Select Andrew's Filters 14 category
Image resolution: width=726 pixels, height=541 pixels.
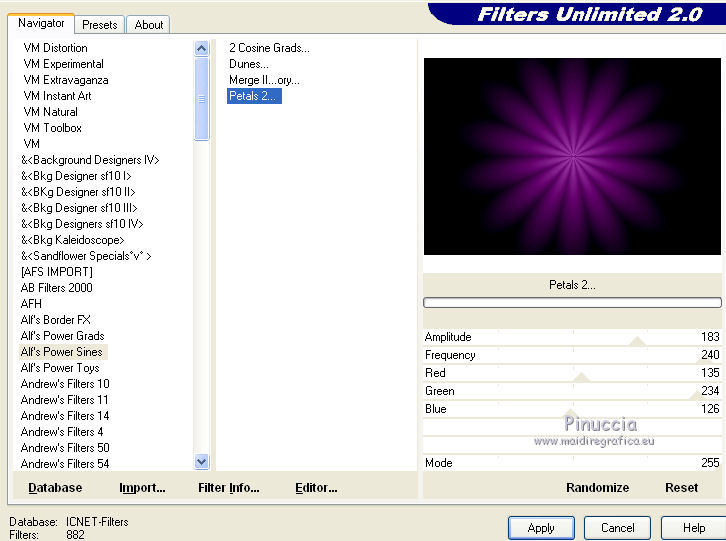[x=65, y=415]
